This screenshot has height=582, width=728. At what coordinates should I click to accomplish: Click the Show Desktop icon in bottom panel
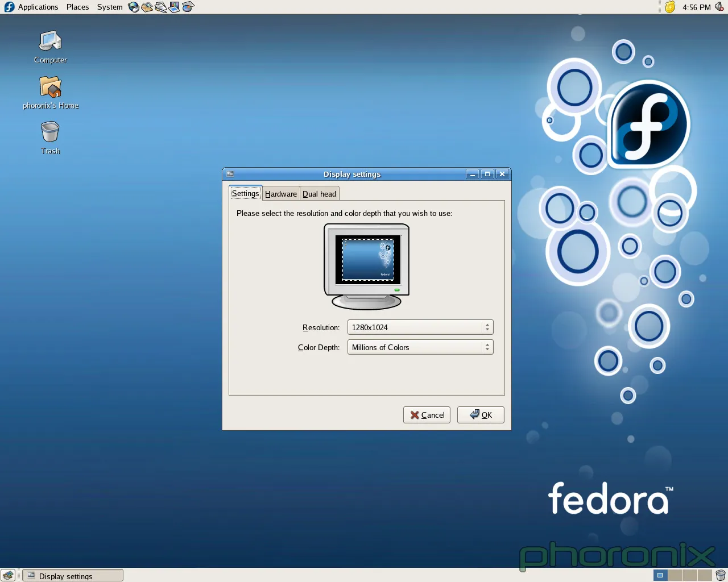[x=8, y=575]
